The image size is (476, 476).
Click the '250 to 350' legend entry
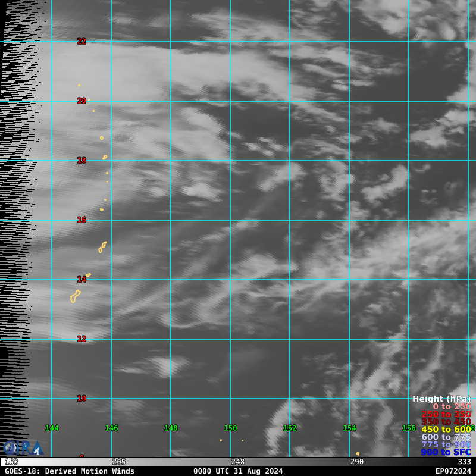point(446,414)
